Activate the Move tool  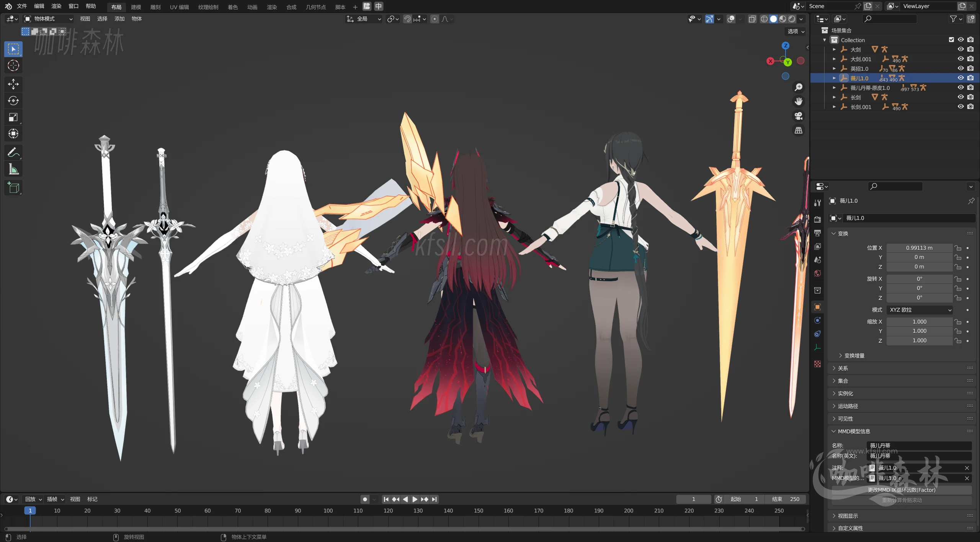[x=13, y=84]
